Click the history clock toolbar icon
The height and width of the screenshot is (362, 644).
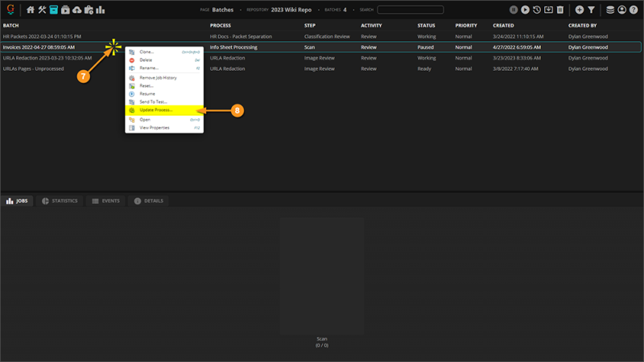pos(537,10)
